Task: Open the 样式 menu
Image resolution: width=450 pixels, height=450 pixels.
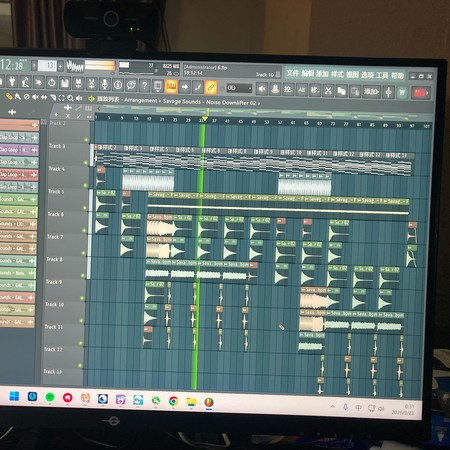Action: (337, 74)
